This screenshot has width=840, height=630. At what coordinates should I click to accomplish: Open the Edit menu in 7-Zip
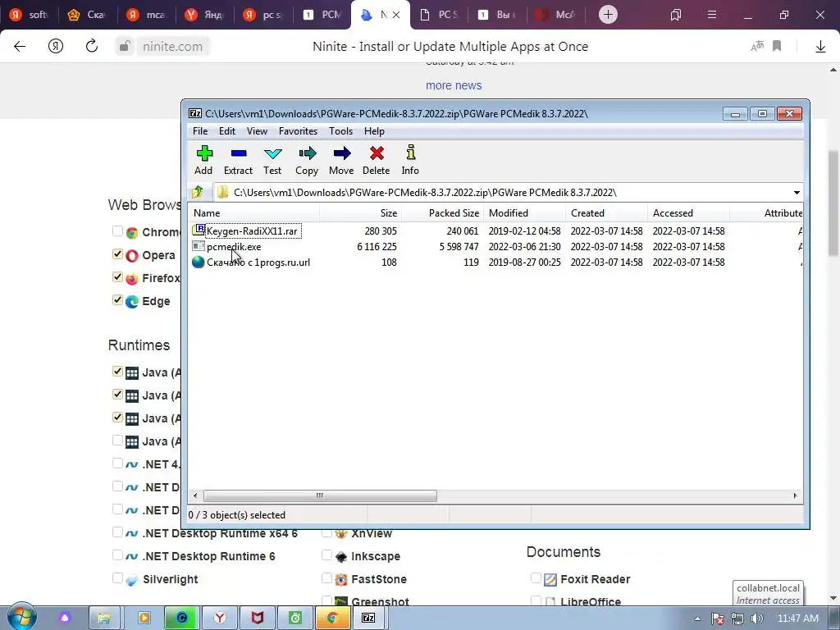point(227,131)
